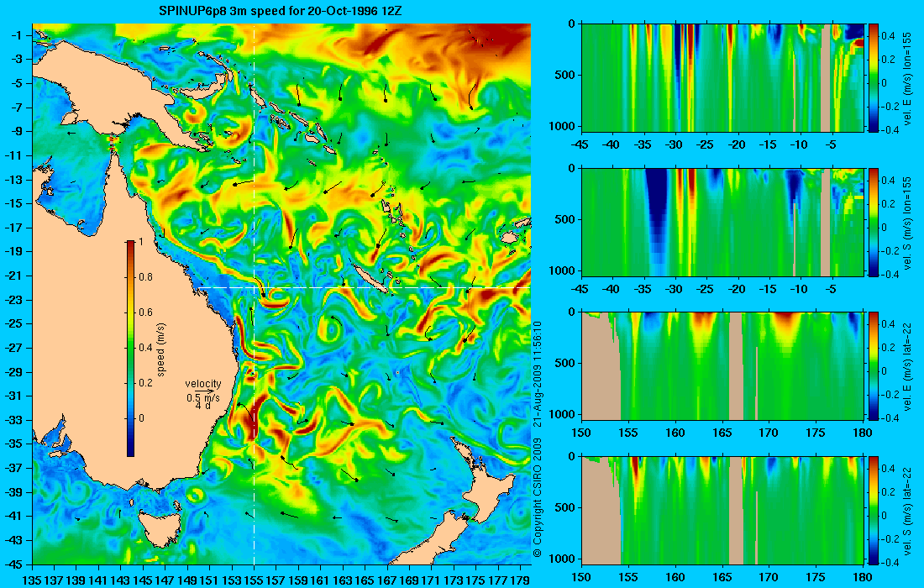This screenshot has width=924, height=588.
Task: Click the "vel. E (m/s) lat=-22" label
Action: tap(907, 366)
